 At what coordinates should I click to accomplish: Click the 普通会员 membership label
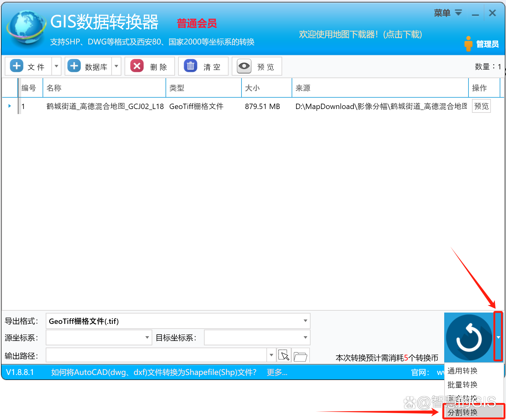tap(197, 23)
